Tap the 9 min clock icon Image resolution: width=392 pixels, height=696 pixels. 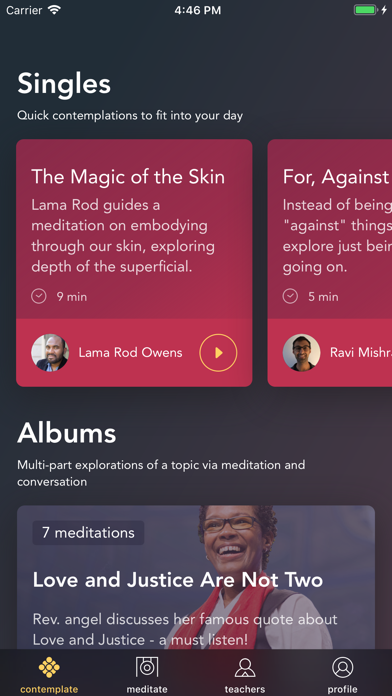pos(39,296)
